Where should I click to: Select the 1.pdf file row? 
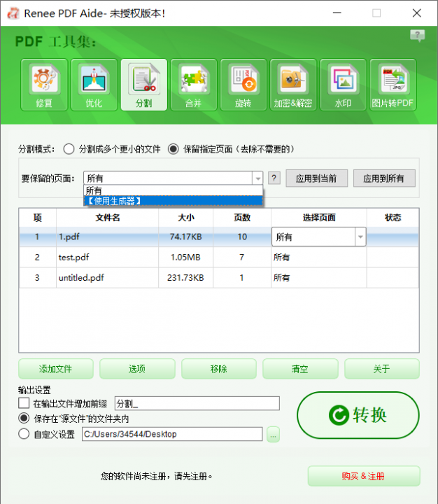(218, 237)
